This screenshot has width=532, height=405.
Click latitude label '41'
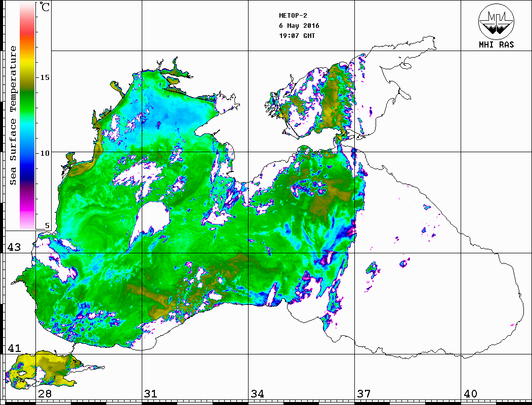click(x=14, y=348)
